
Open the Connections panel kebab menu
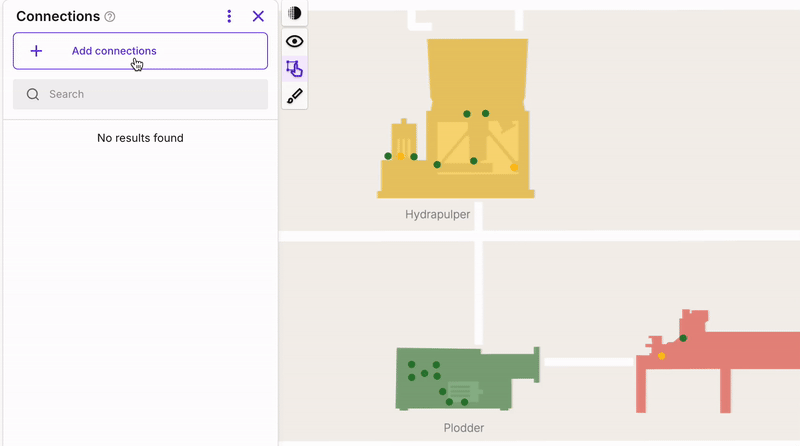coord(229,16)
